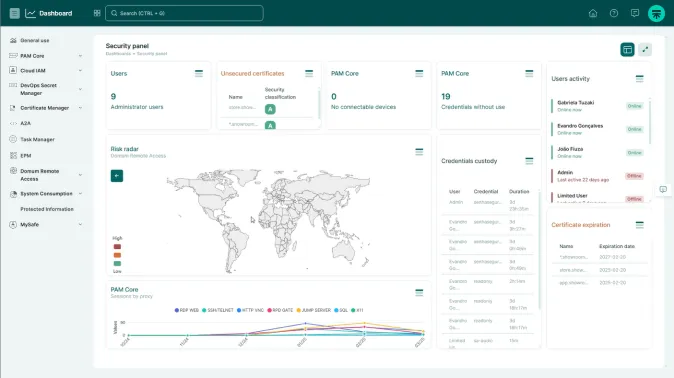The width and height of the screenshot is (674, 378).
Task: Click the dashboard layout view icon
Action: tap(628, 49)
